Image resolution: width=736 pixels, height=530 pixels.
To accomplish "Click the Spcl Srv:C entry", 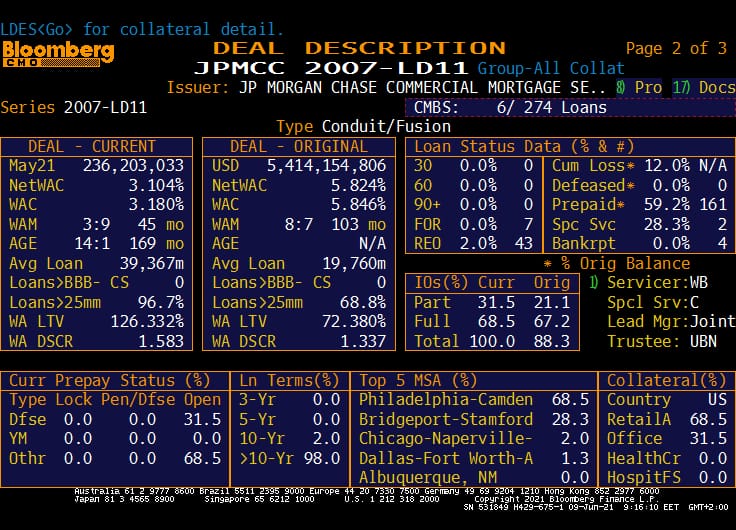I will click(x=653, y=303).
